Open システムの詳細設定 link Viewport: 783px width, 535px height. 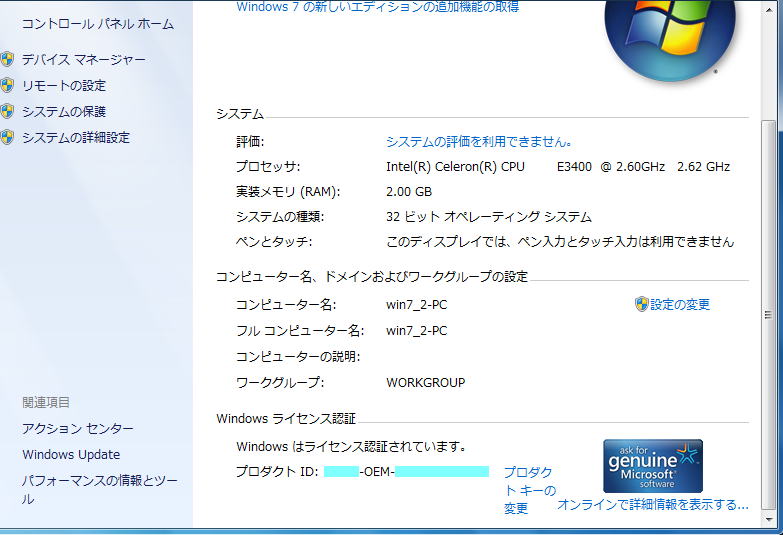click(x=76, y=138)
